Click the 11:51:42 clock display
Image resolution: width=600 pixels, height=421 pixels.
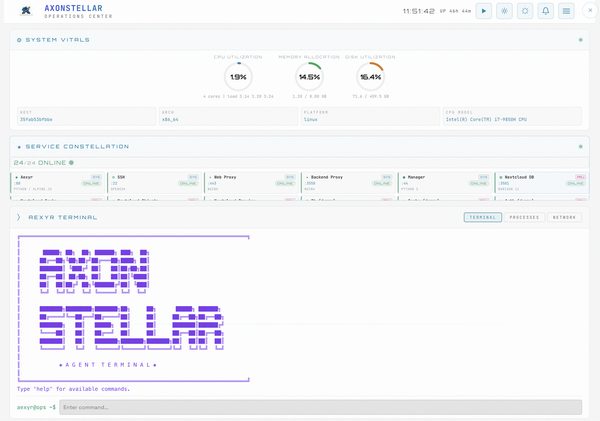pyautogui.click(x=419, y=11)
